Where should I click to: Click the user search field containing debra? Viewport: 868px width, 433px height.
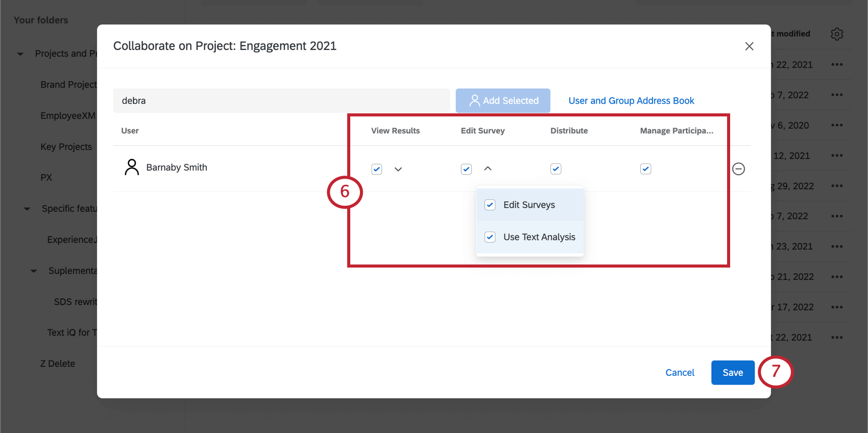click(281, 101)
